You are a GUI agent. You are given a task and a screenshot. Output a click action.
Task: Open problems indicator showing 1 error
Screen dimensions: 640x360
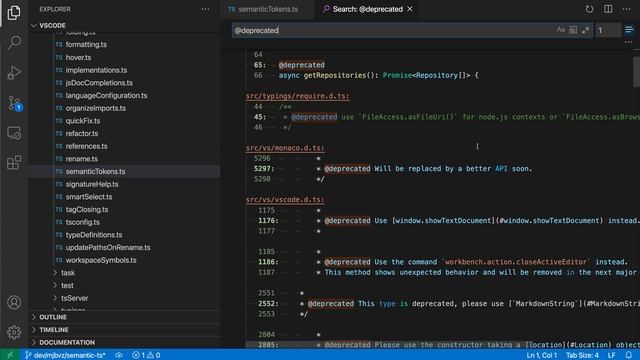tap(146, 355)
